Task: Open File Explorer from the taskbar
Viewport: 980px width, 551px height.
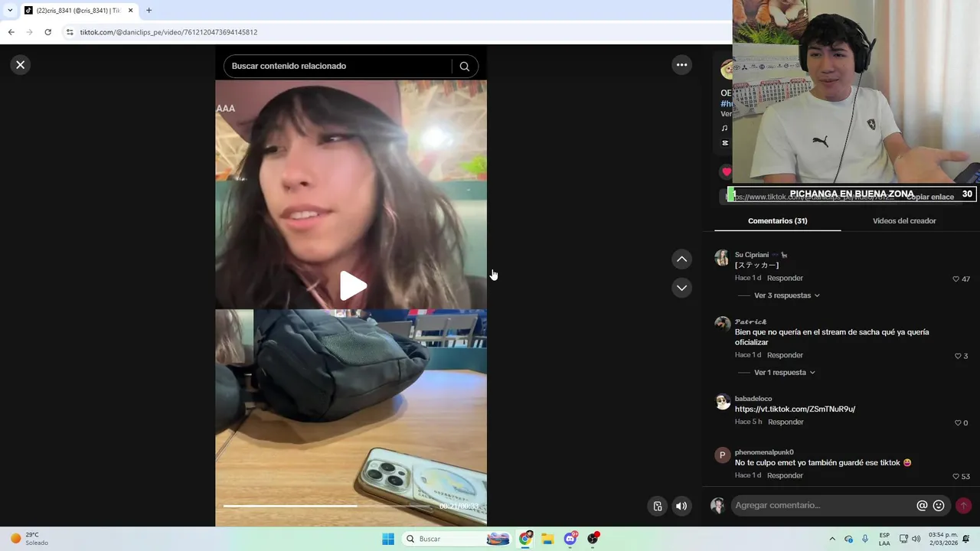Action: click(547, 539)
